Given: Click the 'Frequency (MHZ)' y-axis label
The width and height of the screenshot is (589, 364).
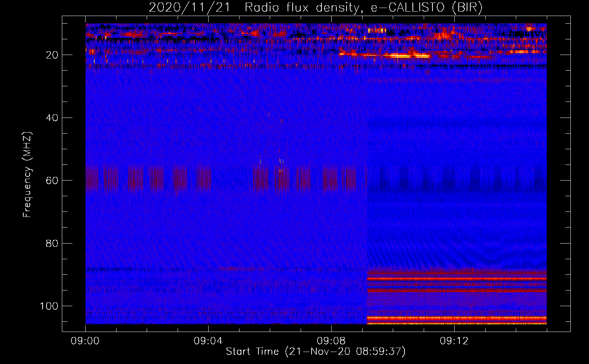Looking at the screenshot, I should (x=27, y=175).
